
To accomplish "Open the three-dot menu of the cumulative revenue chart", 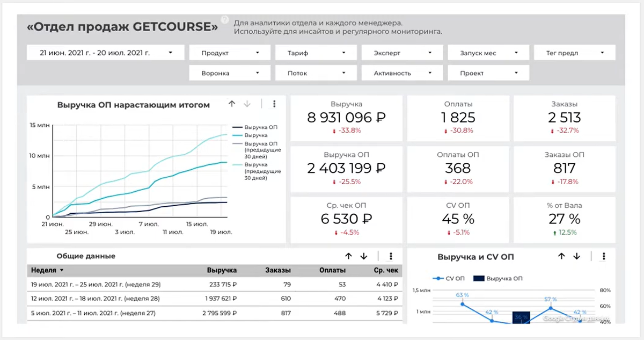I will coord(274,104).
